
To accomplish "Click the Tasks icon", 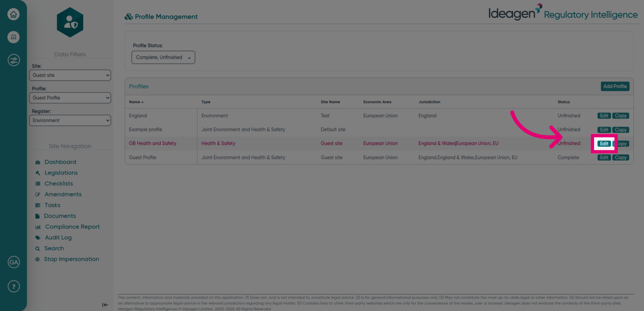I will (x=38, y=205).
